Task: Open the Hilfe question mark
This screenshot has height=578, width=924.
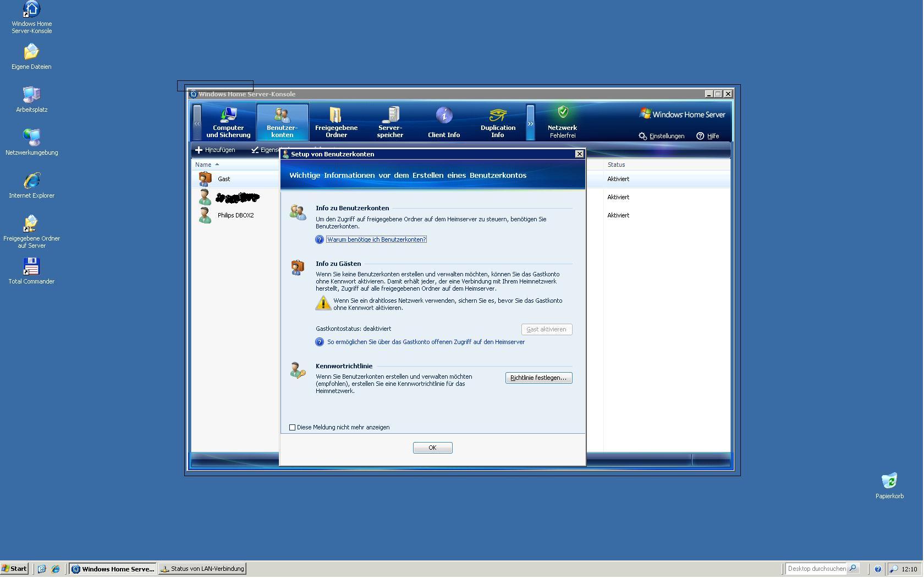Action: tap(707, 136)
